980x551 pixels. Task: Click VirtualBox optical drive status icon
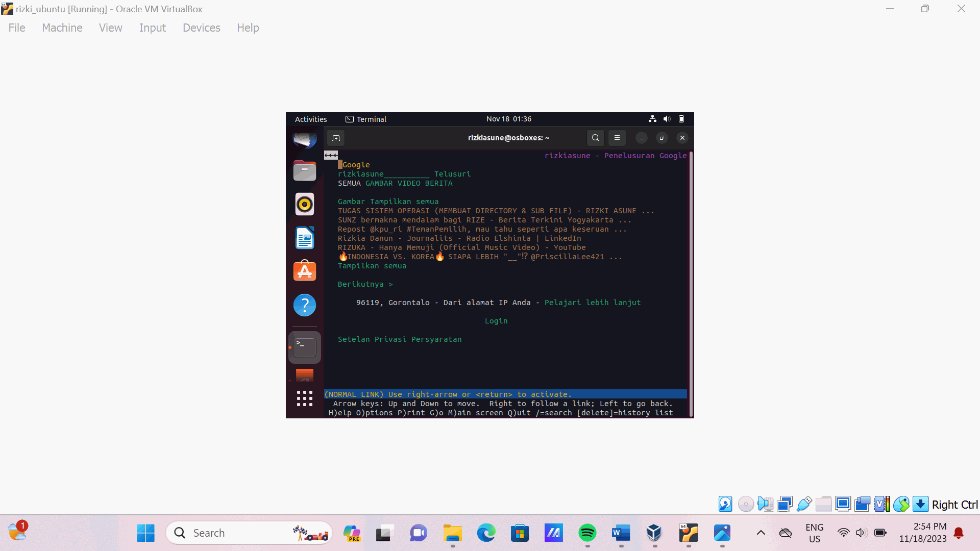746,504
